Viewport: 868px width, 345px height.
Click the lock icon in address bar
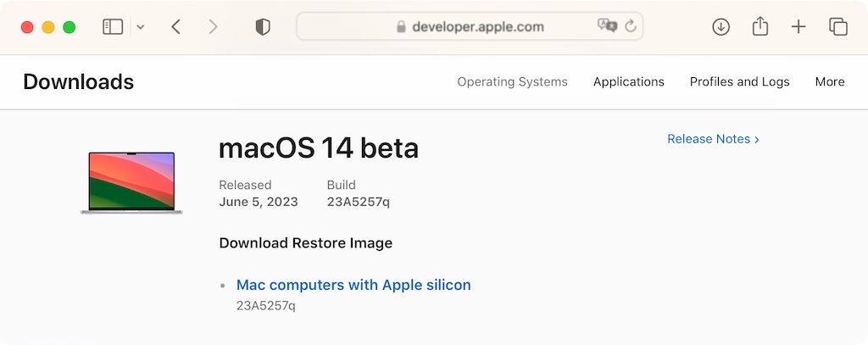click(x=401, y=26)
